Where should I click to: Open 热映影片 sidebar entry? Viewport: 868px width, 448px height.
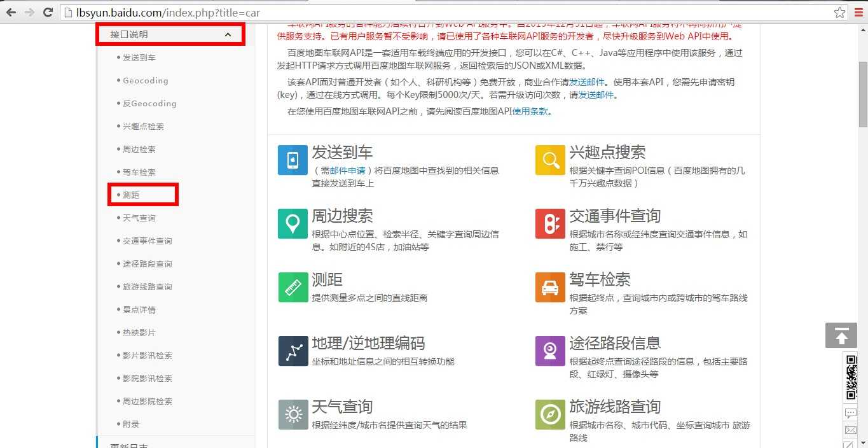(139, 333)
